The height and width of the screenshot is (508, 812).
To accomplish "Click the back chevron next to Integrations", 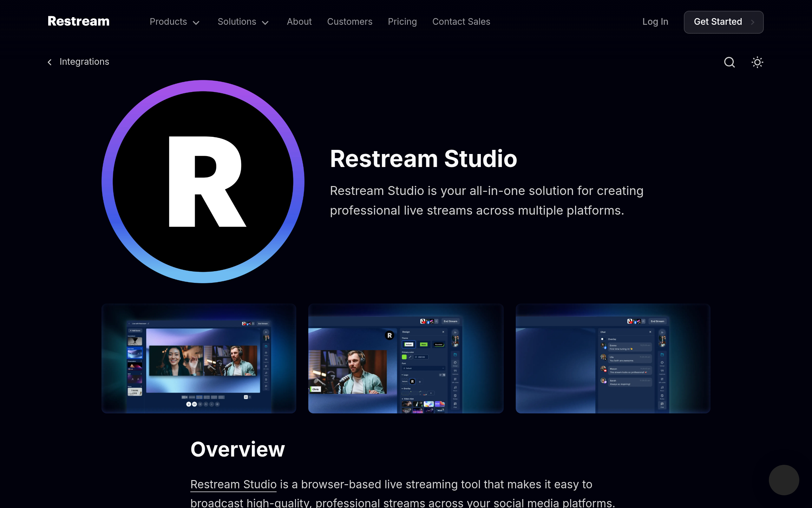I will tap(50, 62).
